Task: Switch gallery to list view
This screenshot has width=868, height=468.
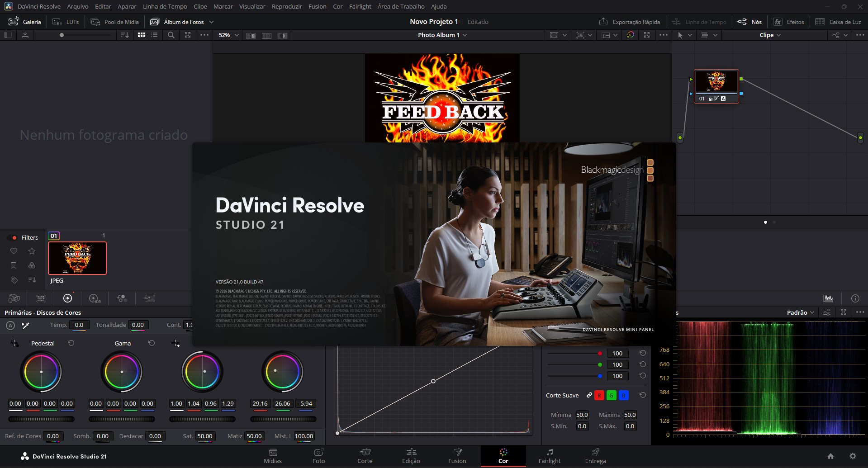Action: (154, 35)
